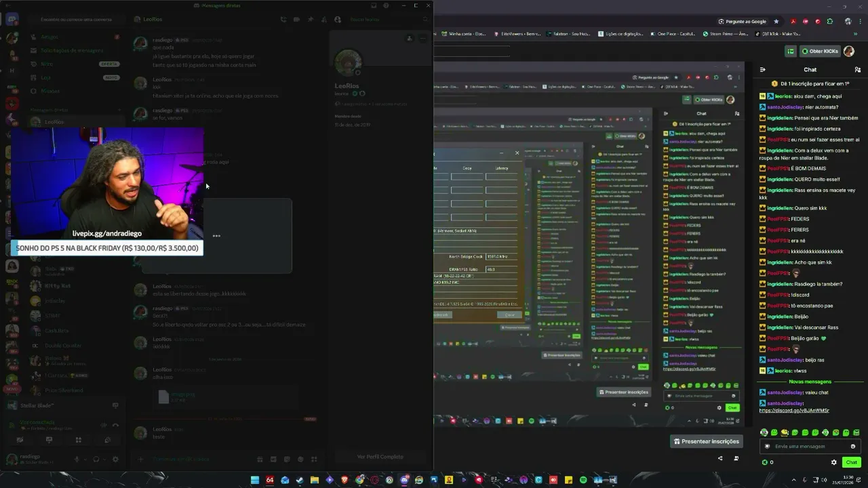Open the Discord 'Ver Perfil Completo' button
Viewport: 868px width, 488px height.
pyautogui.click(x=380, y=457)
